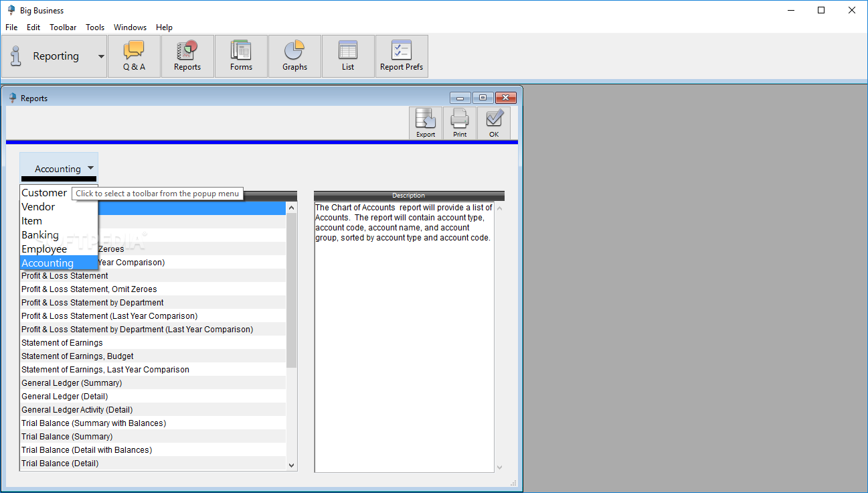Click the Print icon in the Reports window

(x=460, y=123)
